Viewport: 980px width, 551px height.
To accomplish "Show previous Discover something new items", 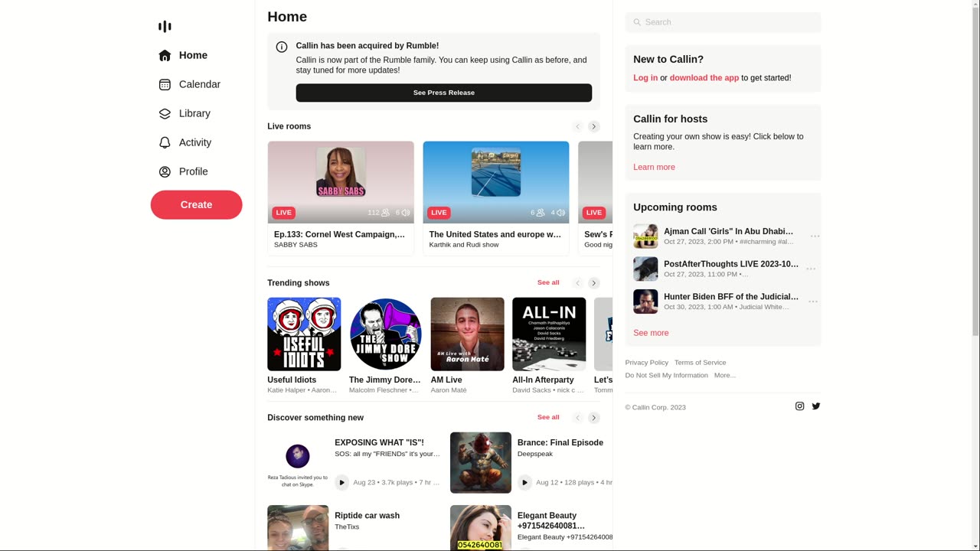I will pyautogui.click(x=578, y=418).
